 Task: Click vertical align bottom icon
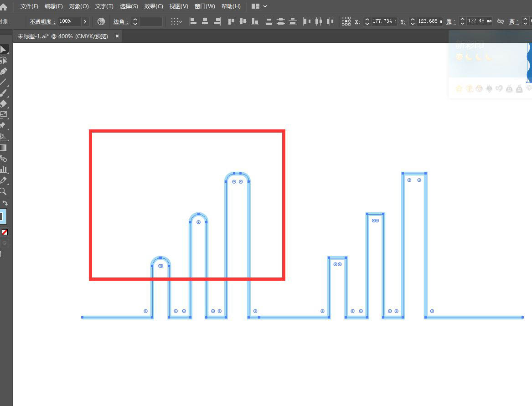pos(255,21)
